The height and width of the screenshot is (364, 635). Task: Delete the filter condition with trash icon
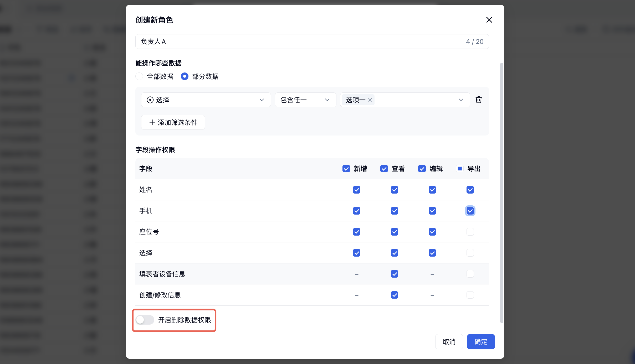(479, 100)
